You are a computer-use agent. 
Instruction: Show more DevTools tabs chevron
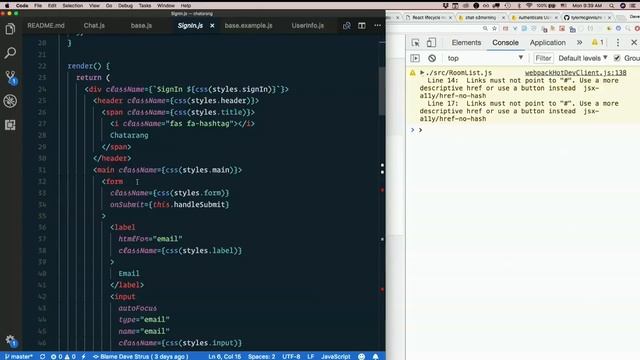pos(580,42)
